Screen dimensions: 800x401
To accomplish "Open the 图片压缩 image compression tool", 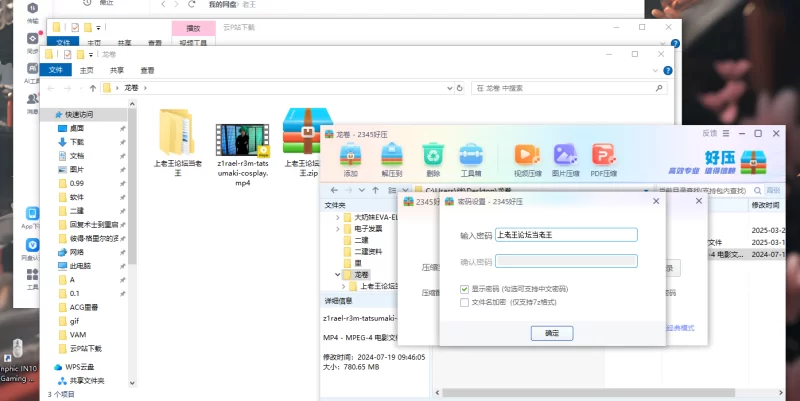I will [565, 155].
